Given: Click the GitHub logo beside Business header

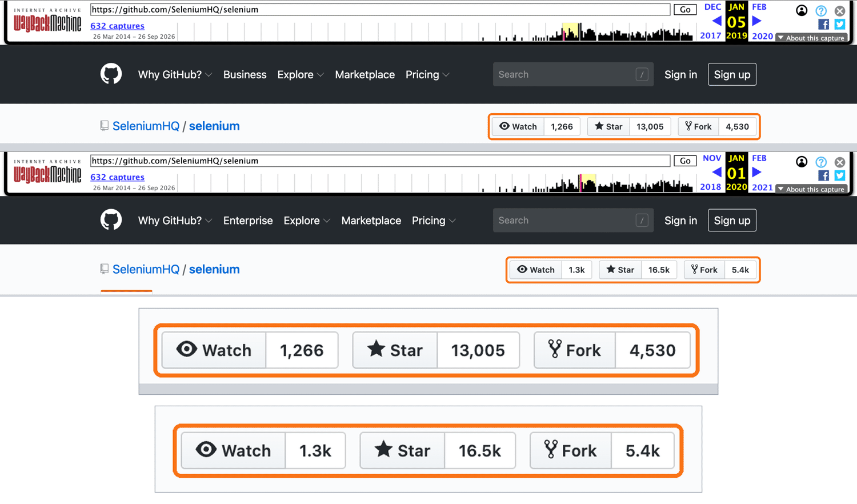Looking at the screenshot, I should coord(111,74).
